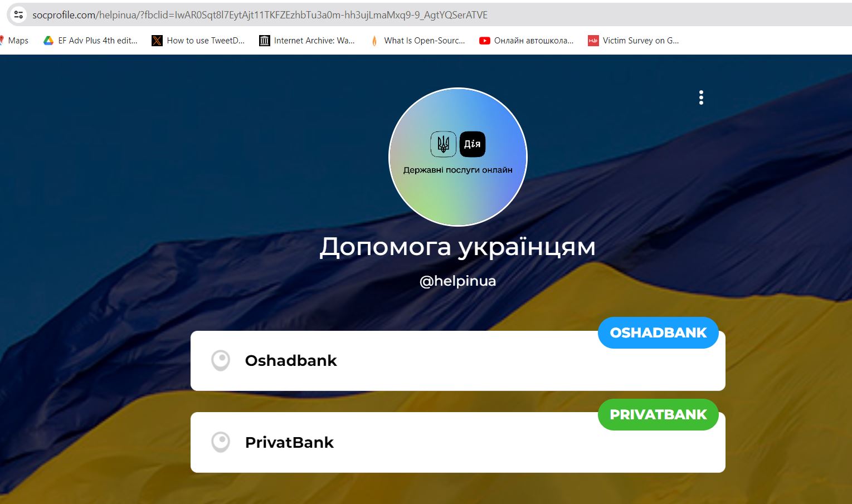Open site information icon in address bar
Viewport: 852px width, 504px height.
pyautogui.click(x=18, y=15)
